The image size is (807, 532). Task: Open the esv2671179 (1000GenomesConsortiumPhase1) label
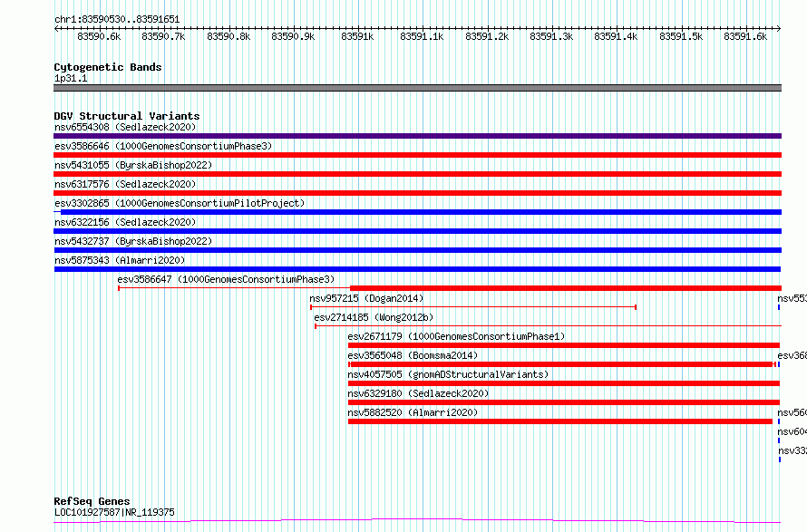tap(456, 336)
